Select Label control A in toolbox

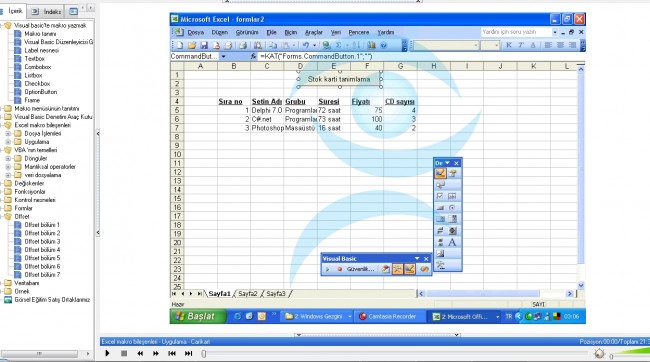pos(453,242)
